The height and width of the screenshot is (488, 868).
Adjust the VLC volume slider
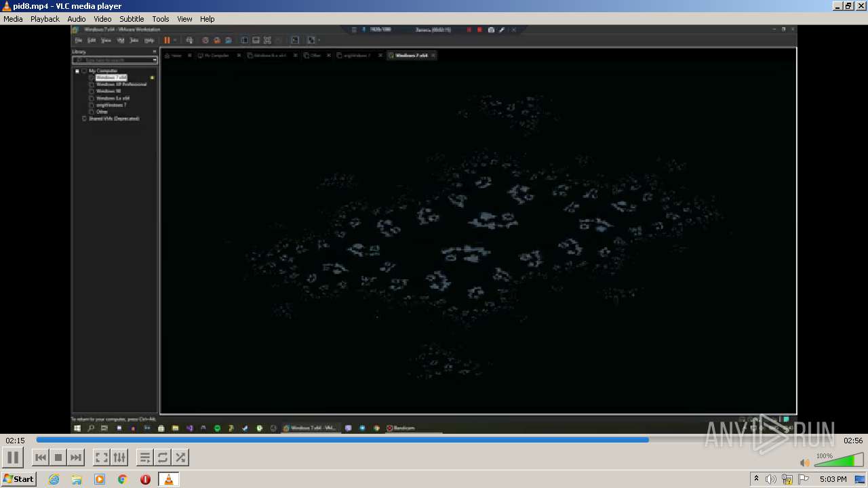pos(838,461)
